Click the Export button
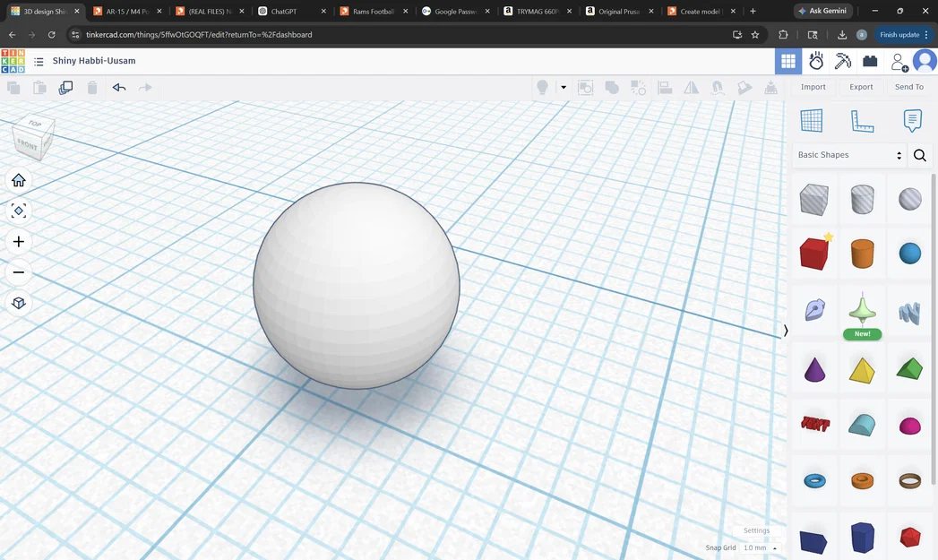 (860, 86)
